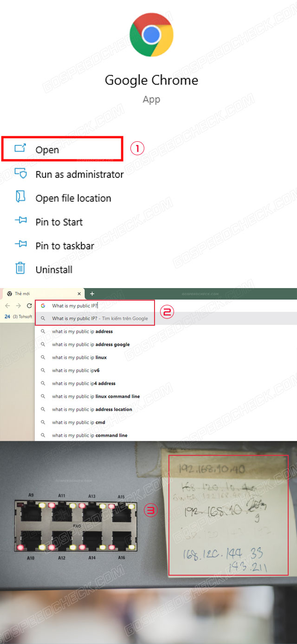Select Pin to Start
The width and height of the screenshot is (297, 644).
coord(59,222)
